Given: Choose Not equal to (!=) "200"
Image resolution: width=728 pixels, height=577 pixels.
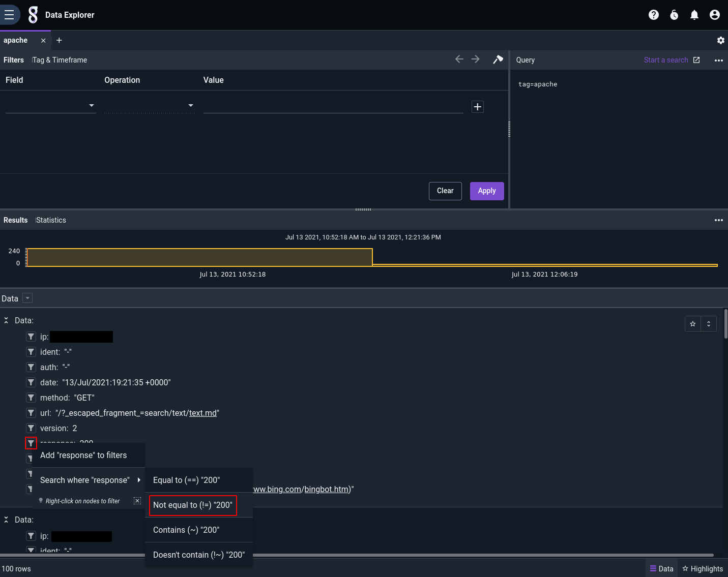Looking at the screenshot, I should pos(199,505).
